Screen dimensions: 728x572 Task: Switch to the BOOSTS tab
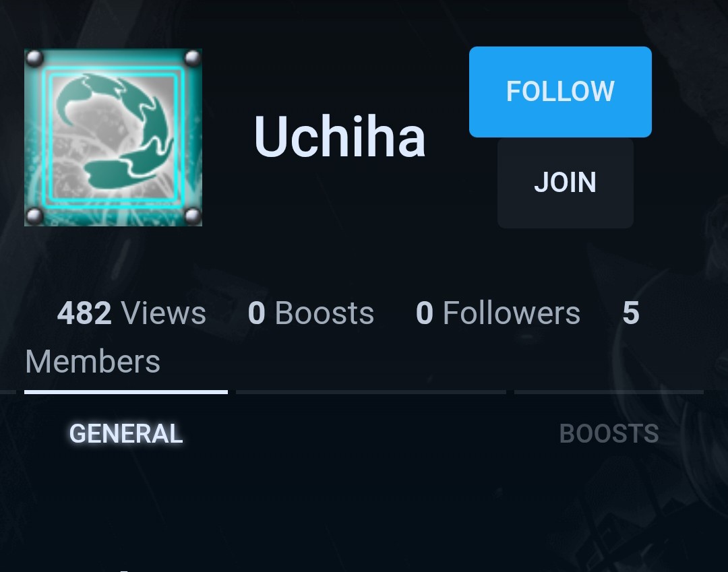(609, 434)
